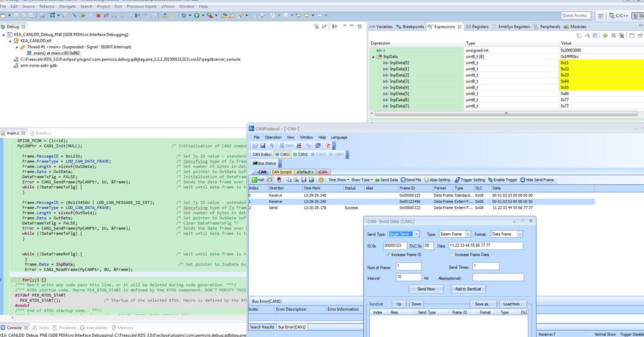Select the CAN (script) tab

pyautogui.click(x=282, y=172)
